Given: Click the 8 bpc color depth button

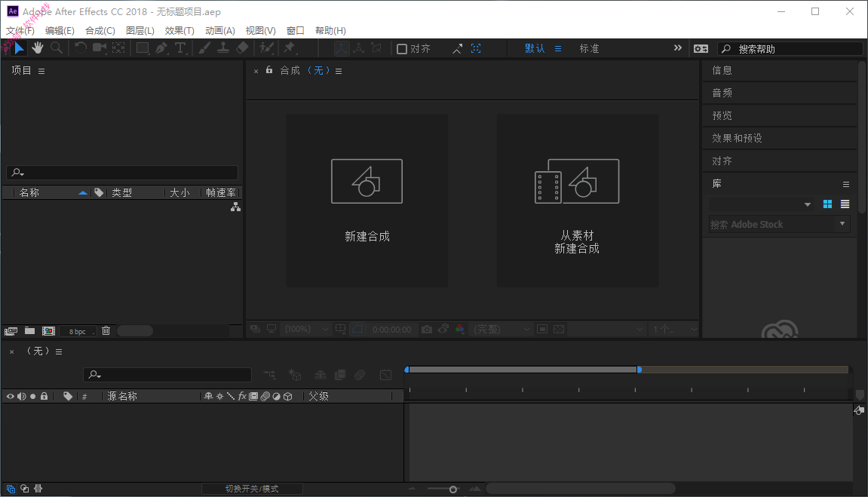Looking at the screenshot, I should (78, 332).
